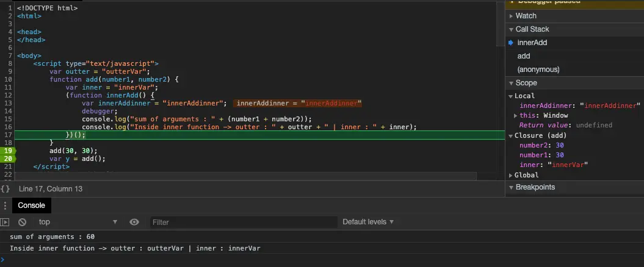Click the var outter = "outterVar" line
Screen dimensions: 644x267
(99, 71)
